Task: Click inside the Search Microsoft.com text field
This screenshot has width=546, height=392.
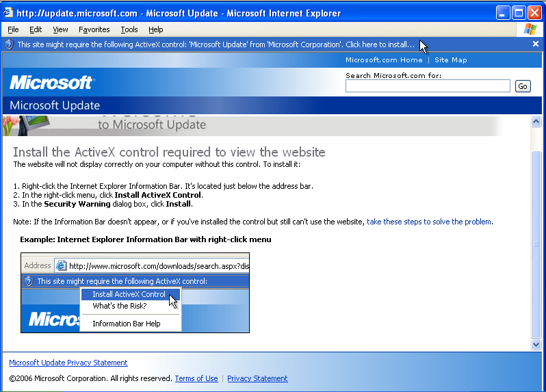Action: click(x=428, y=86)
